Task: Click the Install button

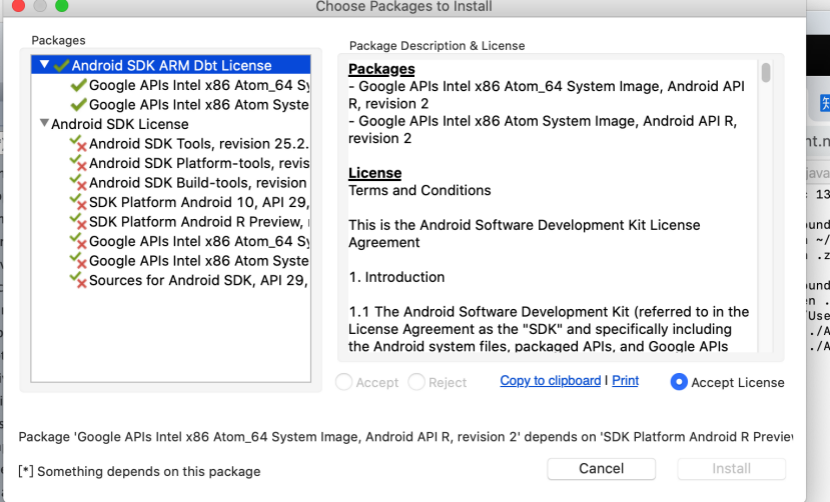Action: (x=731, y=469)
